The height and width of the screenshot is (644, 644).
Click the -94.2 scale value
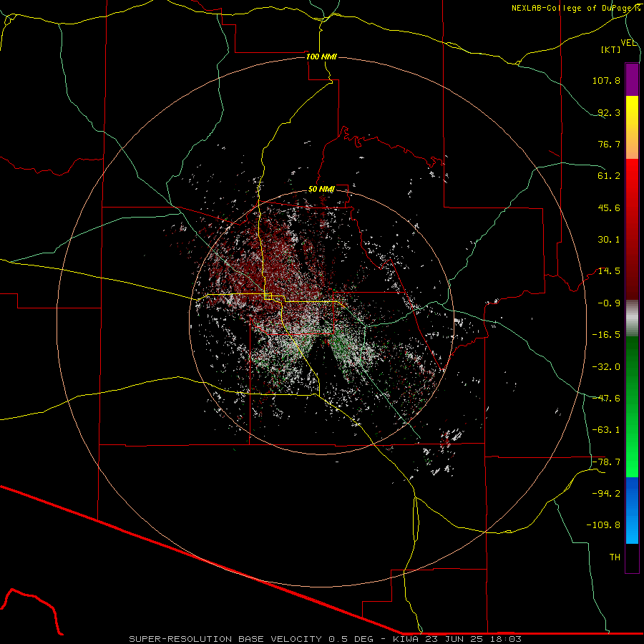606,494
